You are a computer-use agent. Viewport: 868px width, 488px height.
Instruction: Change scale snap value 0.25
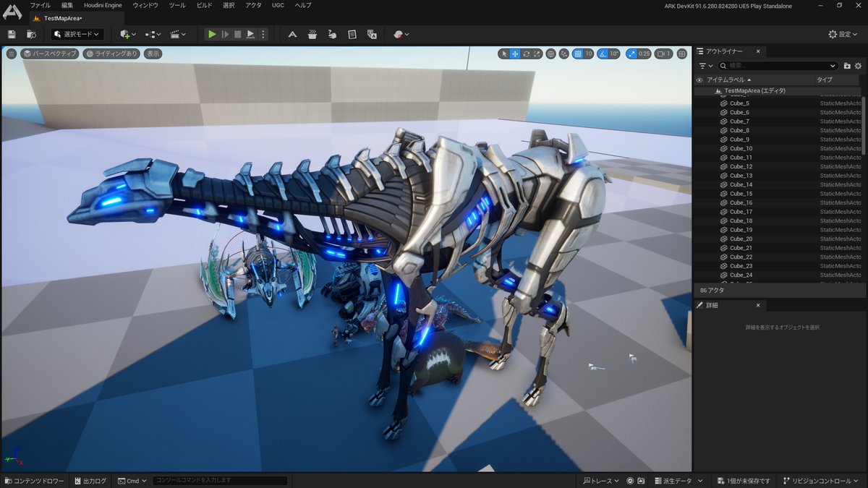coord(644,53)
